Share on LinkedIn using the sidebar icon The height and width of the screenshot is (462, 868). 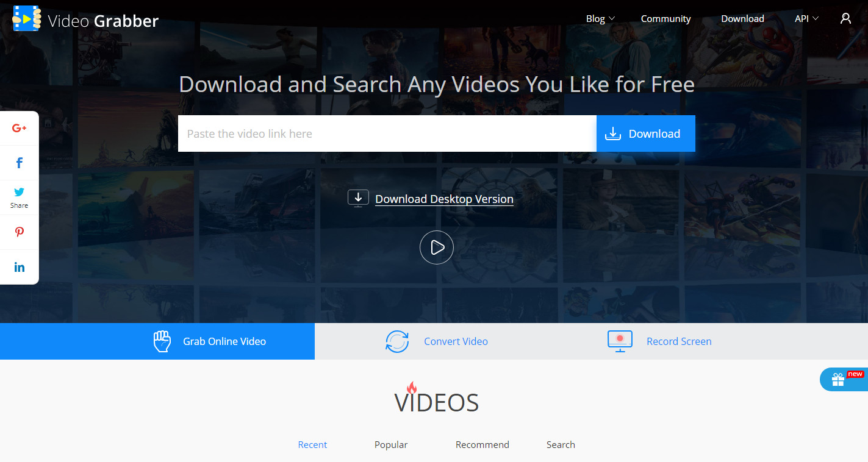(x=20, y=267)
